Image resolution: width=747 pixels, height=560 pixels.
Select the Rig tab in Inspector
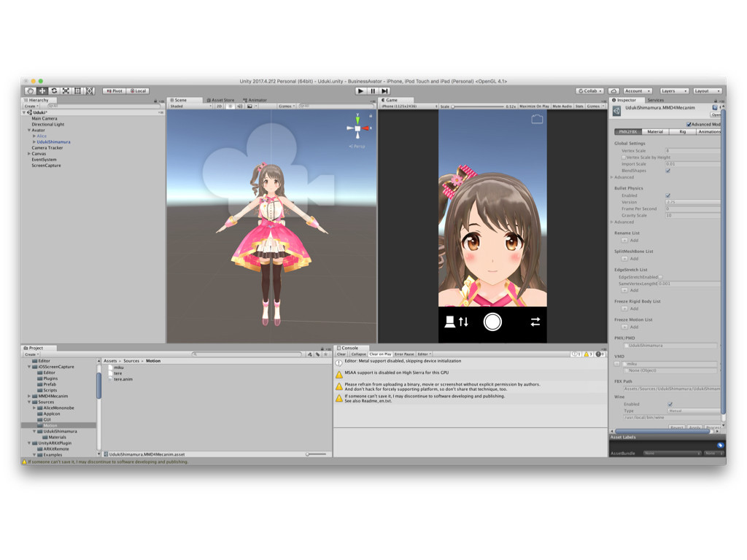point(682,131)
